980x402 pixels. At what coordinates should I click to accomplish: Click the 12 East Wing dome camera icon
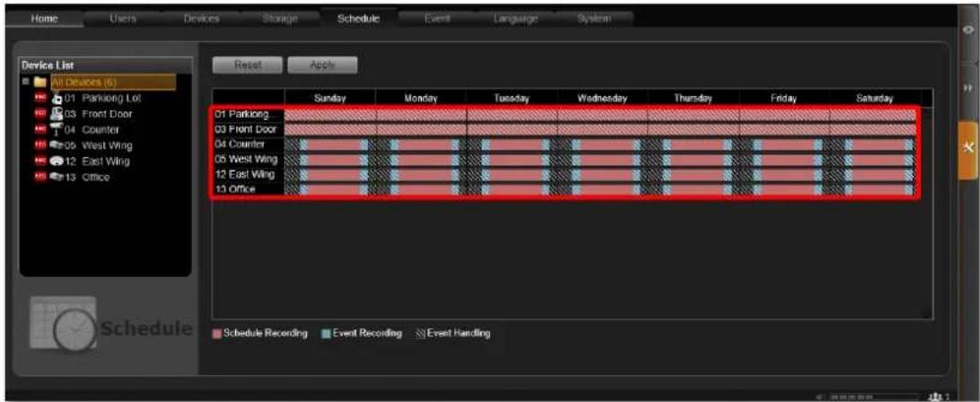coord(57,162)
